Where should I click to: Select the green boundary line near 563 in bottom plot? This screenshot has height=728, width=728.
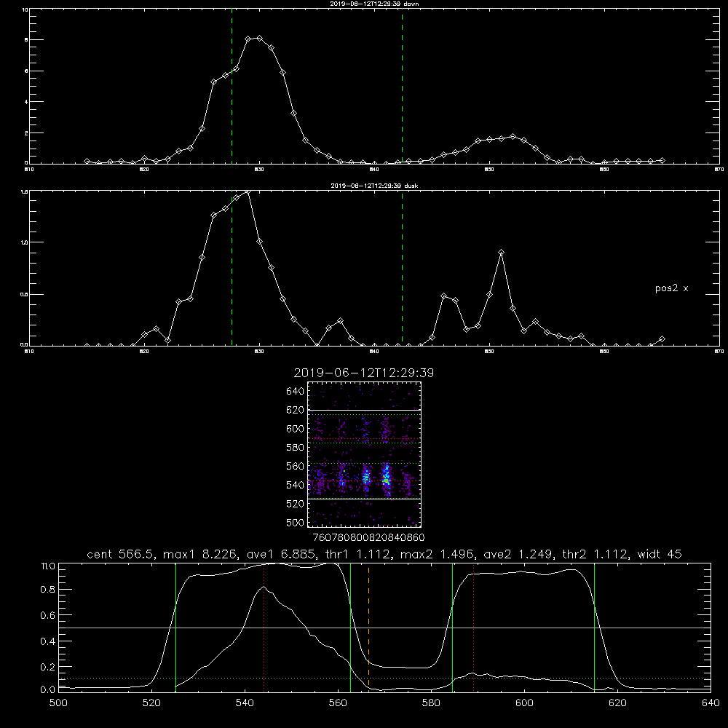(x=351, y=627)
